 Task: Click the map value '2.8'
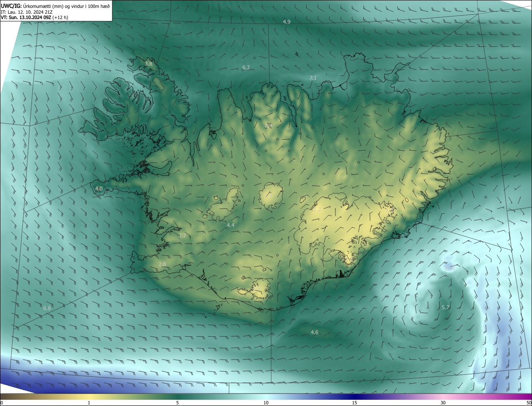tap(163, 264)
